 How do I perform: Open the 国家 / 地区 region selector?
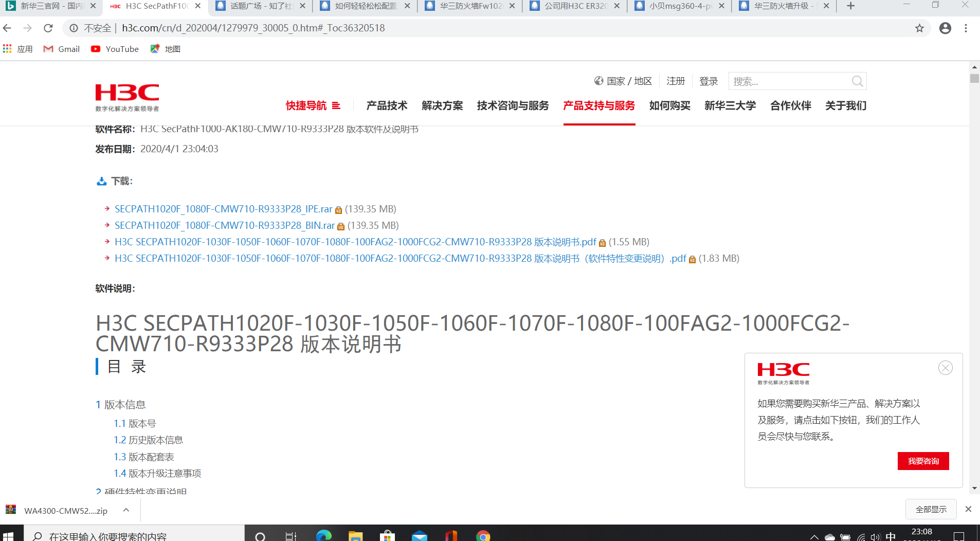pos(623,81)
